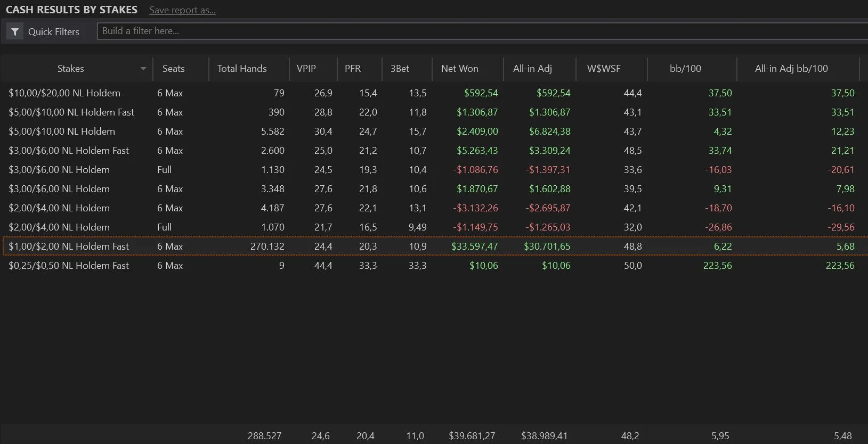Screen dimensions: 868x444
Task: Sort by Total Hands column header
Action: (242, 69)
